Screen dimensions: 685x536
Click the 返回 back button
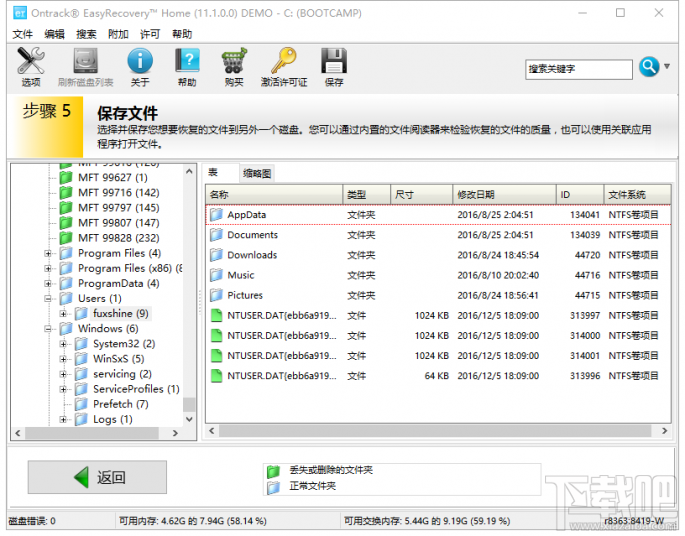[97, 477]
